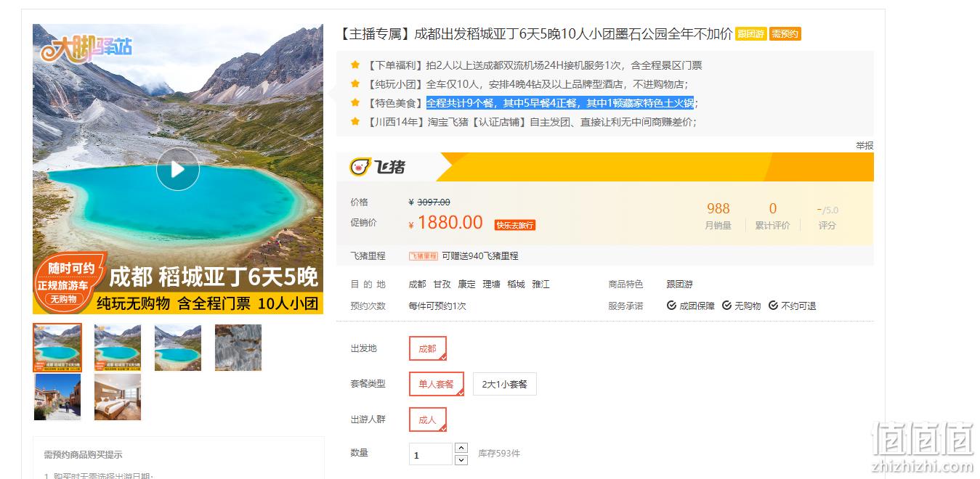Image resolution: width=980 pixels, height=479 pixels.
Task: Click the 大脚驿站 store logo
Action: pyautogui.click(x=86, y=47)
